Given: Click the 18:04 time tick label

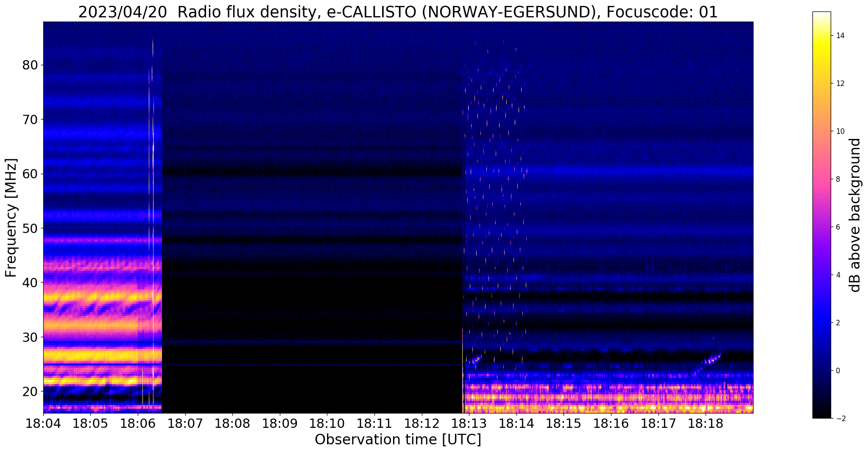Looking at the screenshot, I should pos(43,423).
